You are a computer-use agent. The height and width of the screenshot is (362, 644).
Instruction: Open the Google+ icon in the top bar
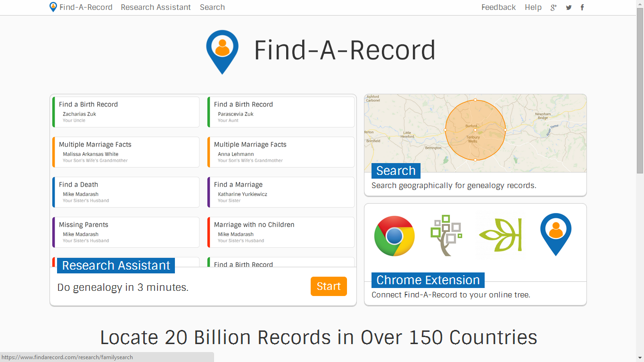pyautogui.click(x=553, y=7)
